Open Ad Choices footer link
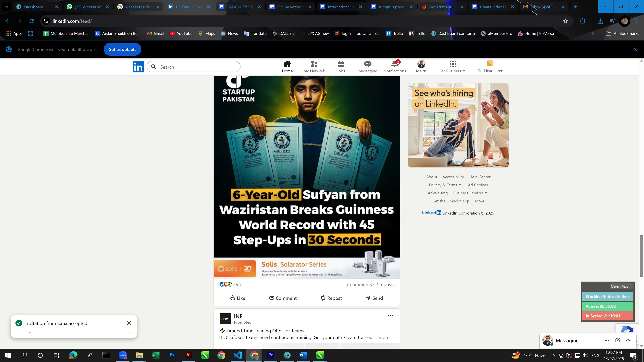Viewport: 644px width, 362px height. [477, 185]
